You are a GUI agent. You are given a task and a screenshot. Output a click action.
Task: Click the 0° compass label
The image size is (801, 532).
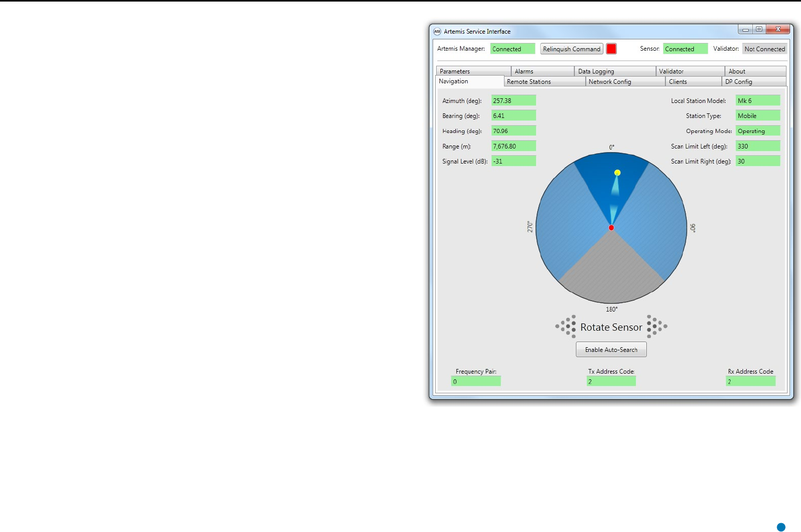[x=612, y=147]
